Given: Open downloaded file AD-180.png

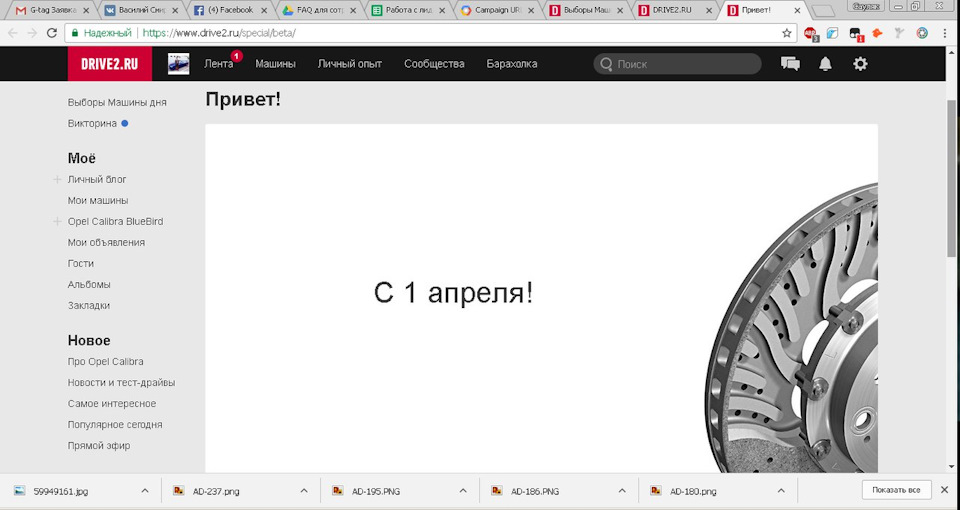Looking at the screenshot, I should tap(693, 491).
